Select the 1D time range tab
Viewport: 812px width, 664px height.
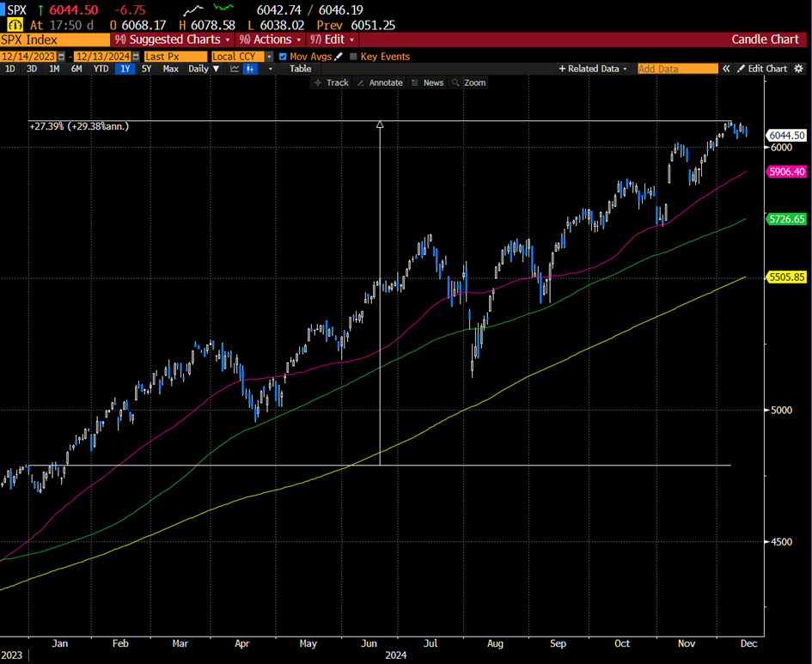(x=9, y=69)
